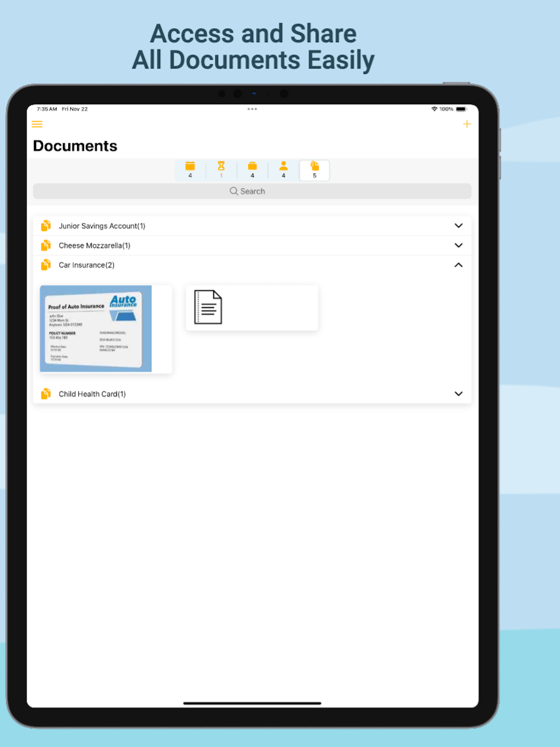Click the Documents page title

tap(75, 146)
